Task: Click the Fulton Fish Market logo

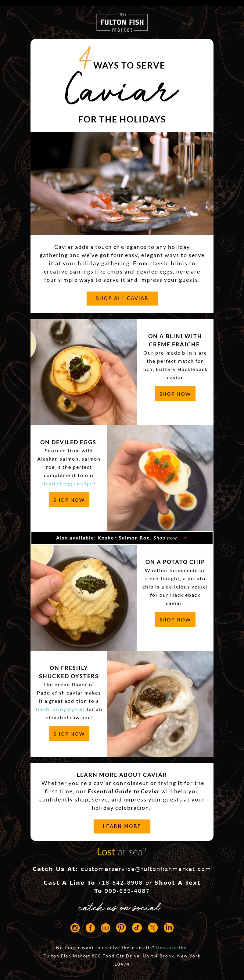Action: (122, 23)
